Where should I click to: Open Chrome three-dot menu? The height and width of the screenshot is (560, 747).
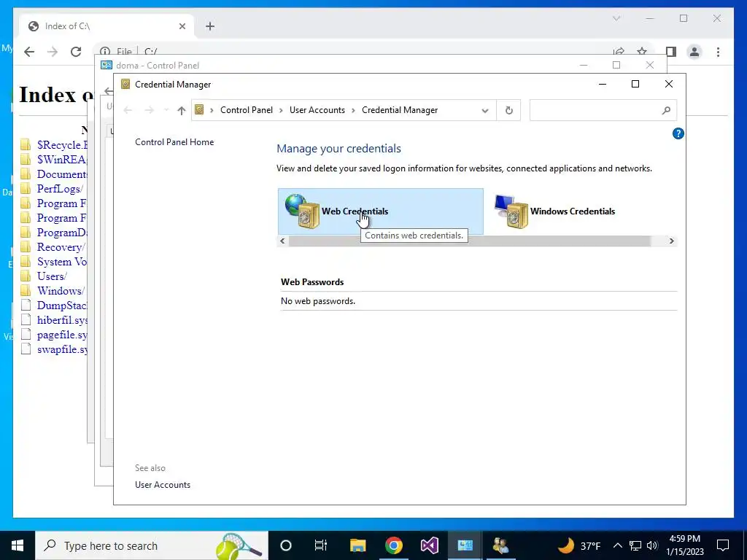pyautogui.click(x=718, y=52)
